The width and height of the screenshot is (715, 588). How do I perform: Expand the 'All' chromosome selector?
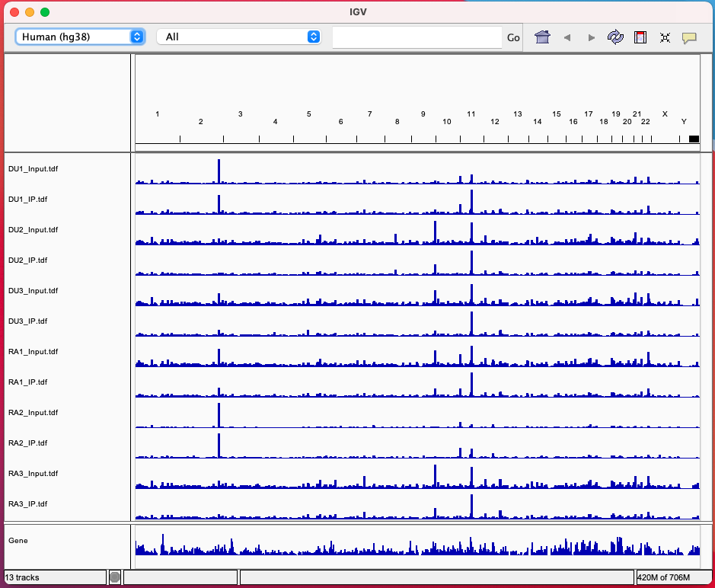(x=238, y=37)
